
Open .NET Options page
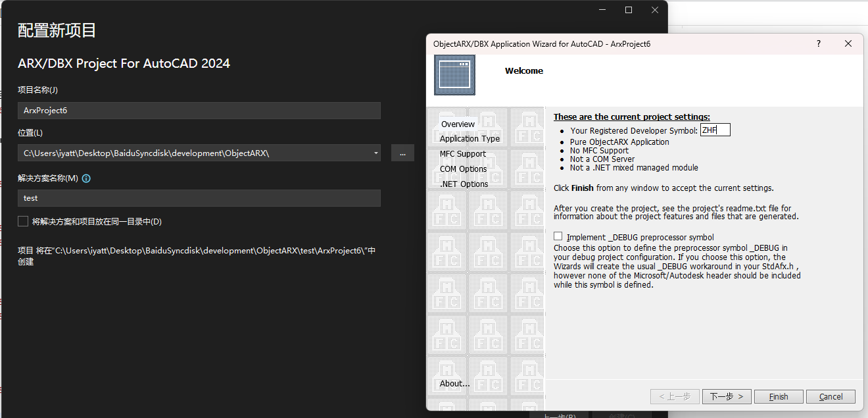pos(464,184)
